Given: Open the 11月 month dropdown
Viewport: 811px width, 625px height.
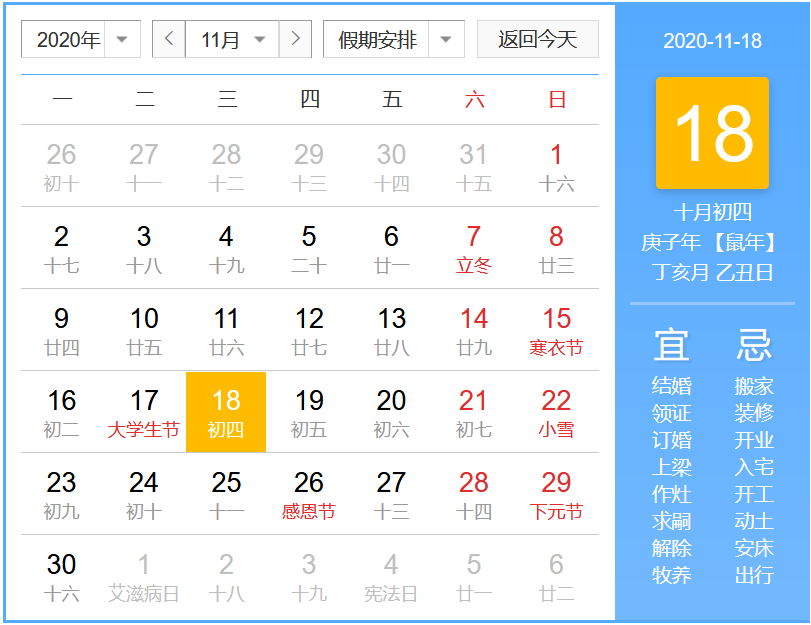Looking at the screenshot, I should pyautogui.click(x=232, y=40).
